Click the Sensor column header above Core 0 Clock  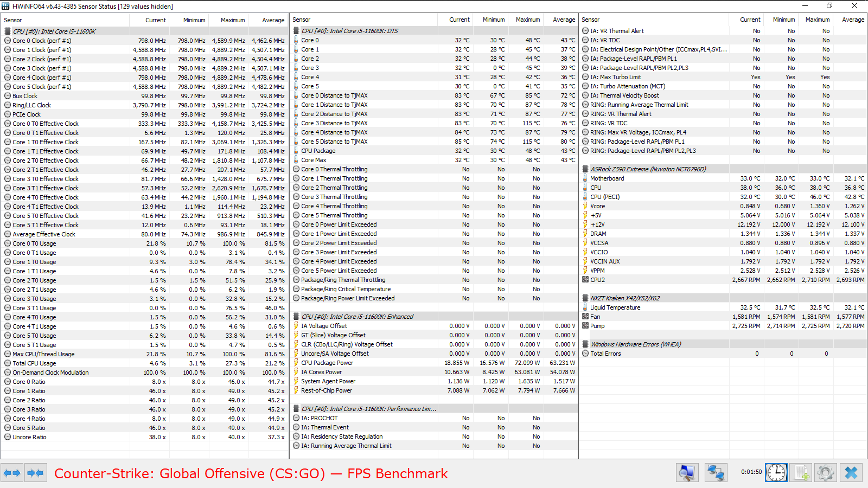[65, 20]
